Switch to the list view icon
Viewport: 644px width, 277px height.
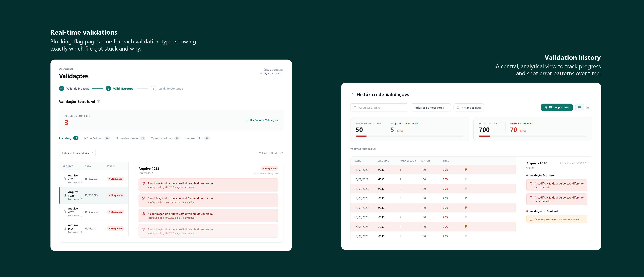click(x=579, y=108)
